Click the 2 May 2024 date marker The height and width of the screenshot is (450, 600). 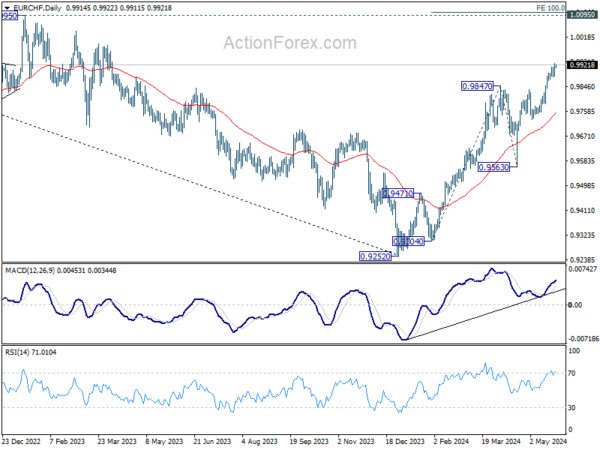pos(548,441)
